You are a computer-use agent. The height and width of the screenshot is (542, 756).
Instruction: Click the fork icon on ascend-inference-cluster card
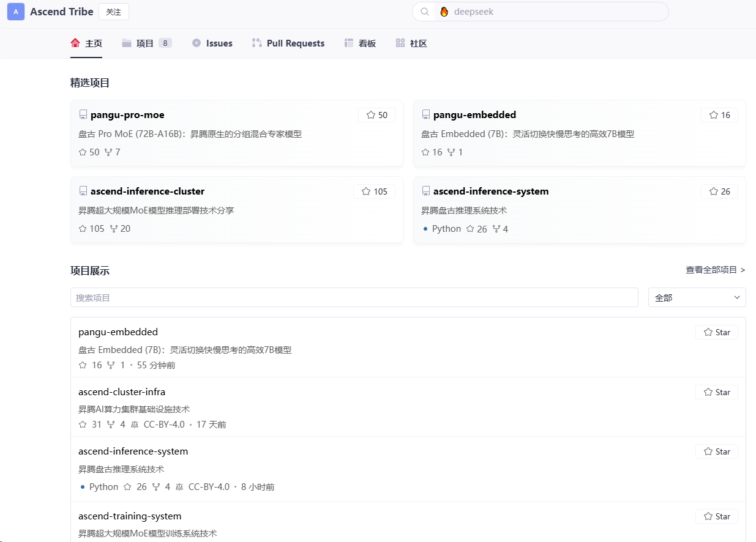[114, 229]
